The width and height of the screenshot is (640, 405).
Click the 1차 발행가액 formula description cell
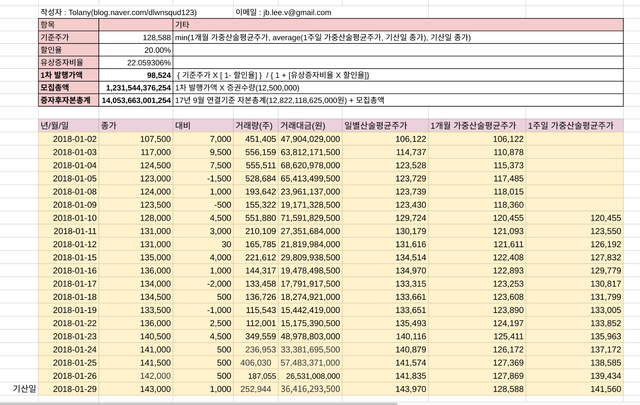tap(398, 75)
